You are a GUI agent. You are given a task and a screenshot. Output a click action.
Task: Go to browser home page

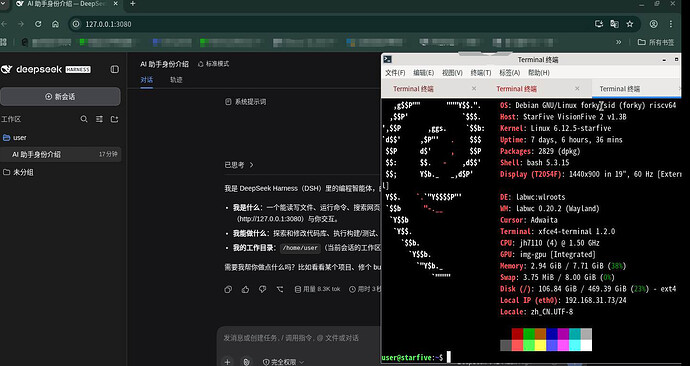(55, 24)
